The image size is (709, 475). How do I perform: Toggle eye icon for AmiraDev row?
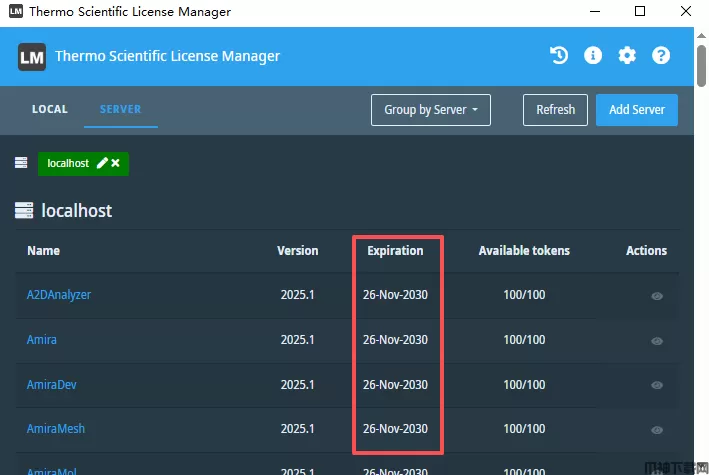[x=657, y=385]
